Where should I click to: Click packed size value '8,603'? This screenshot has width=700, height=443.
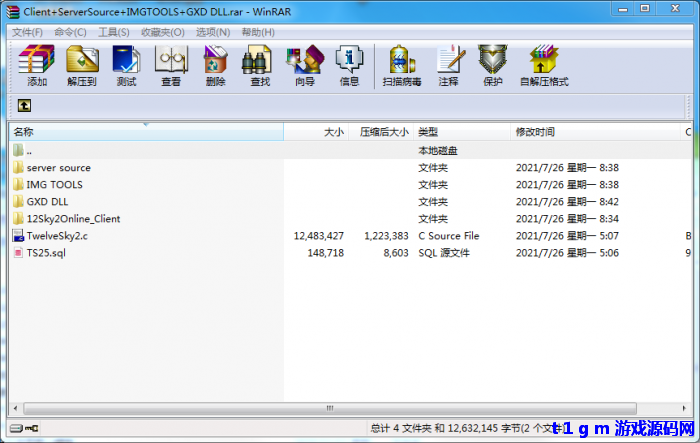(396, 253)
